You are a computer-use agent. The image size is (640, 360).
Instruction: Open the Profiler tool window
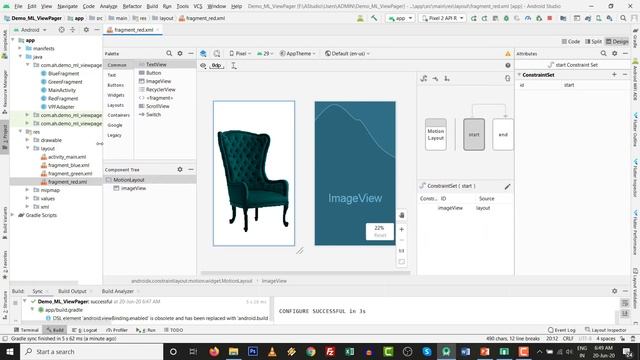click(x=117, y=330)
